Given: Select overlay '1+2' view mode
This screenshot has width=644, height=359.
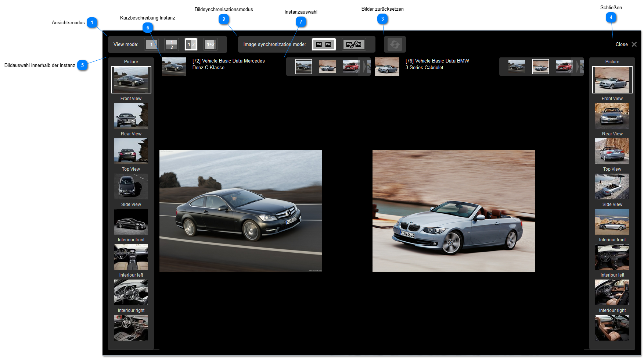Looking at the screenshot, I should (211, 45).
